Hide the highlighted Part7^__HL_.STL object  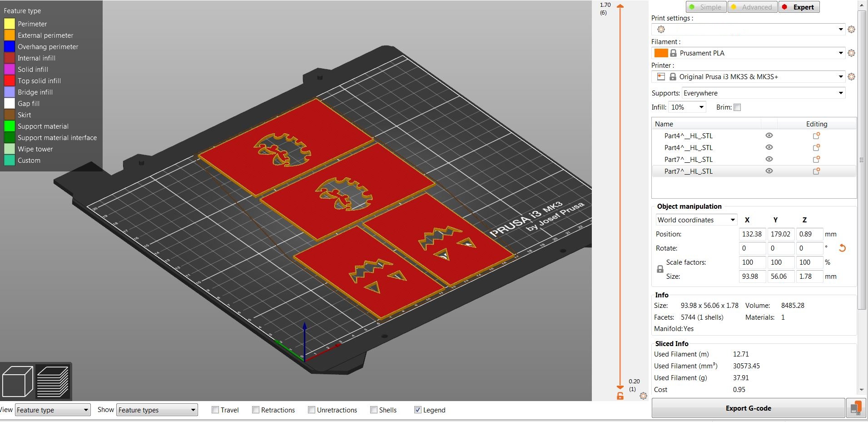(x=769, y=171)
